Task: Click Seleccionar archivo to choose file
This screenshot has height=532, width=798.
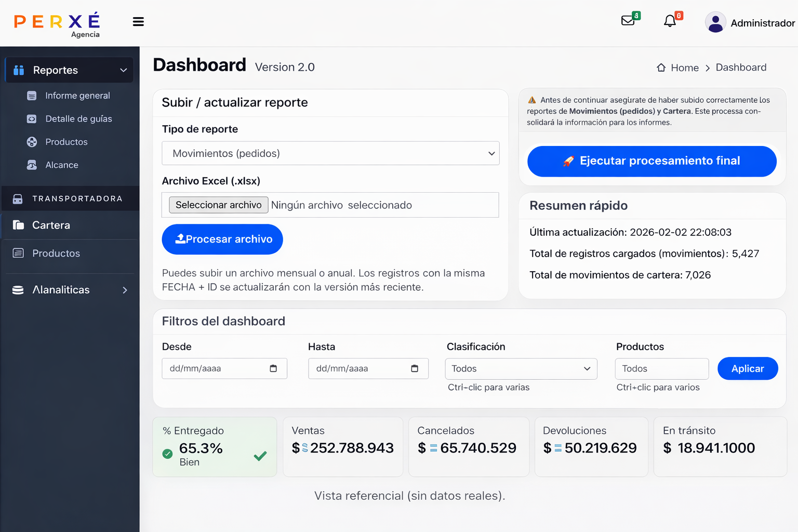Action: tap(218, 205)
